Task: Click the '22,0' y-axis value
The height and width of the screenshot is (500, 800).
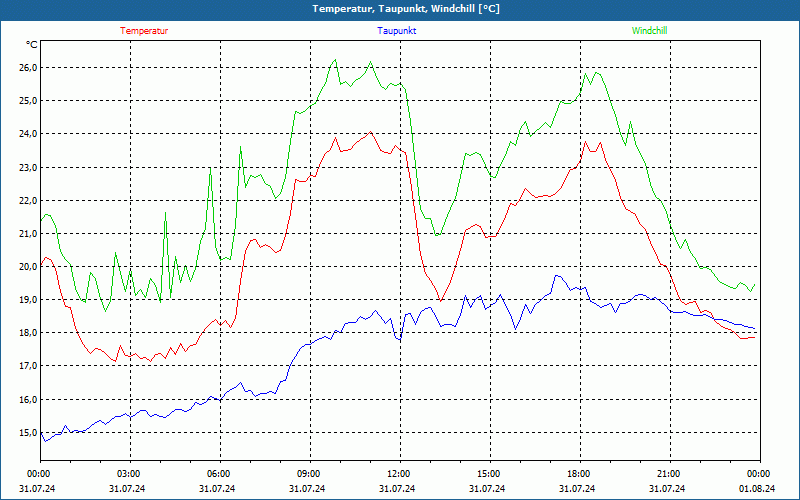Action: [28, 201]
